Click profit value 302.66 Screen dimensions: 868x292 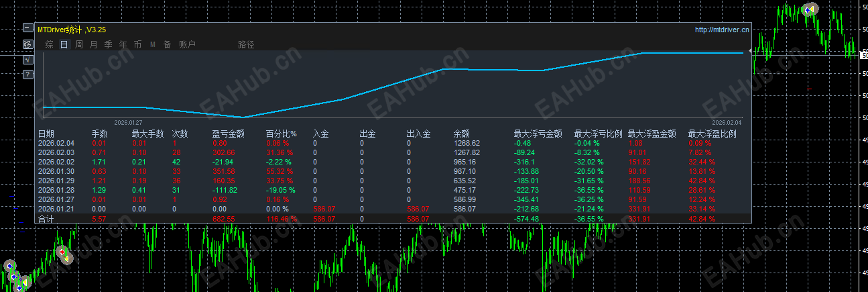tap(224, 152)
